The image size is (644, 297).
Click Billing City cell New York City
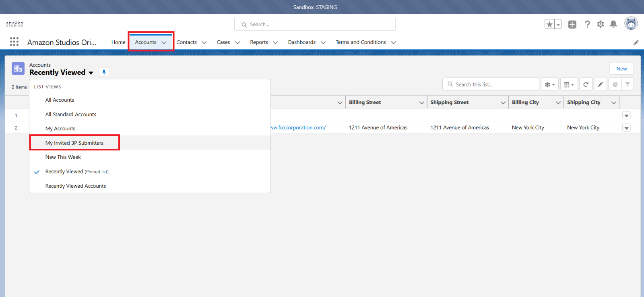pyautogui.click(x=528, y=128)
